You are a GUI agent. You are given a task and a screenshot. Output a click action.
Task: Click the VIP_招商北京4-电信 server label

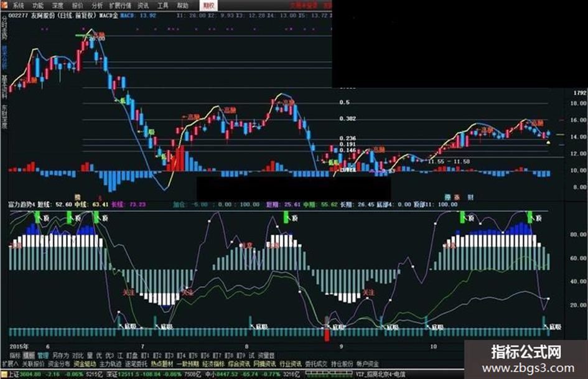[381, 375]
